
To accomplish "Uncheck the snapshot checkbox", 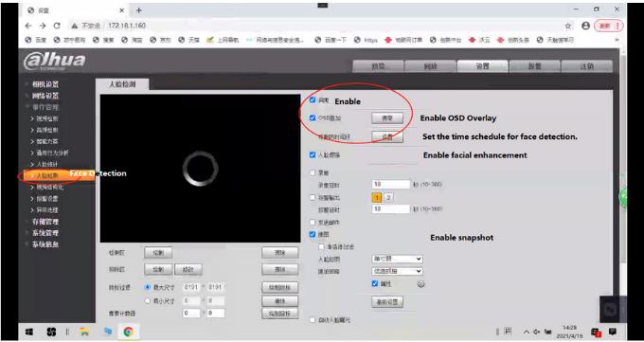I will point(313,234).
